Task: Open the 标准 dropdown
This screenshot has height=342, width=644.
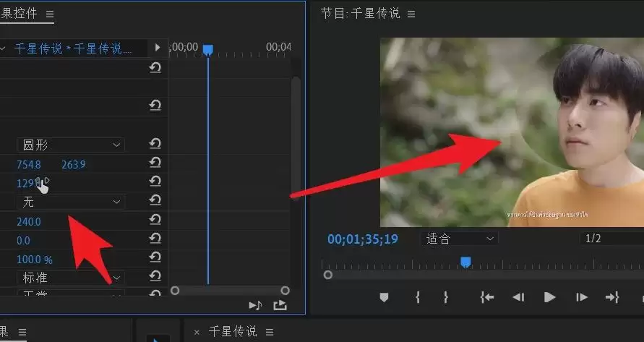Action: (x=71, y=278)
